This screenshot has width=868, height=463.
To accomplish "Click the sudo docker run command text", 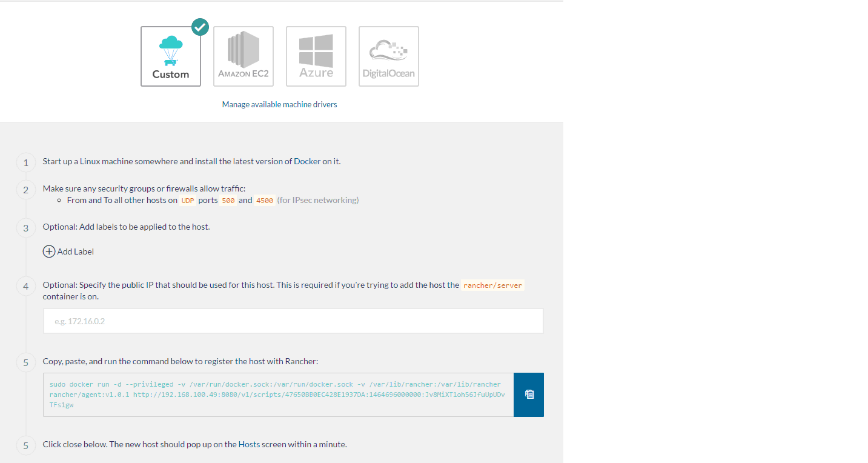I will point(278,395).
